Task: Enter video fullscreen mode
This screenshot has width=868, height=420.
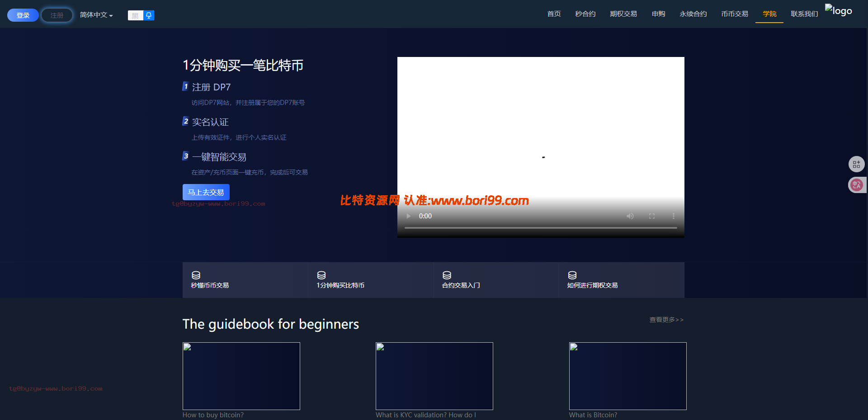Action: click(652, 216)
